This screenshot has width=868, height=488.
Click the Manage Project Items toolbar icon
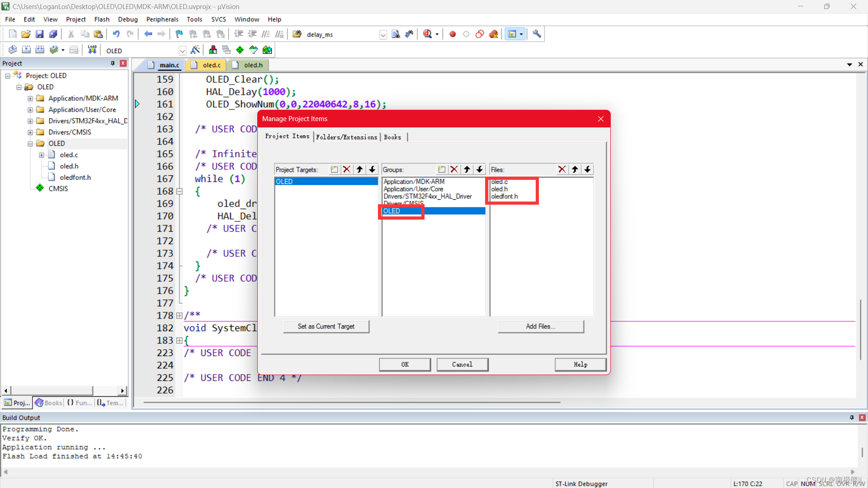click(x=212, y=50)
